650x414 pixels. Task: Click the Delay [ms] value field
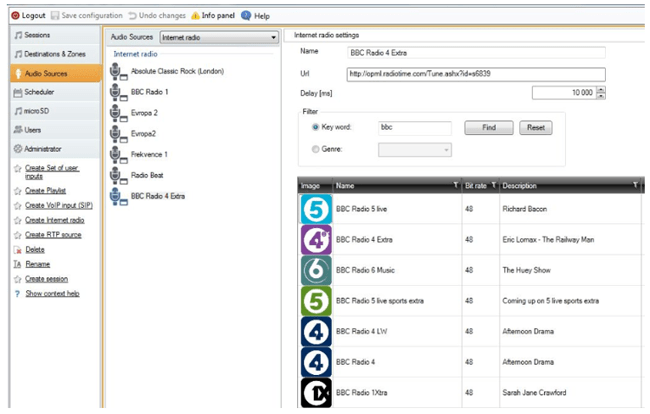(564, 93)
